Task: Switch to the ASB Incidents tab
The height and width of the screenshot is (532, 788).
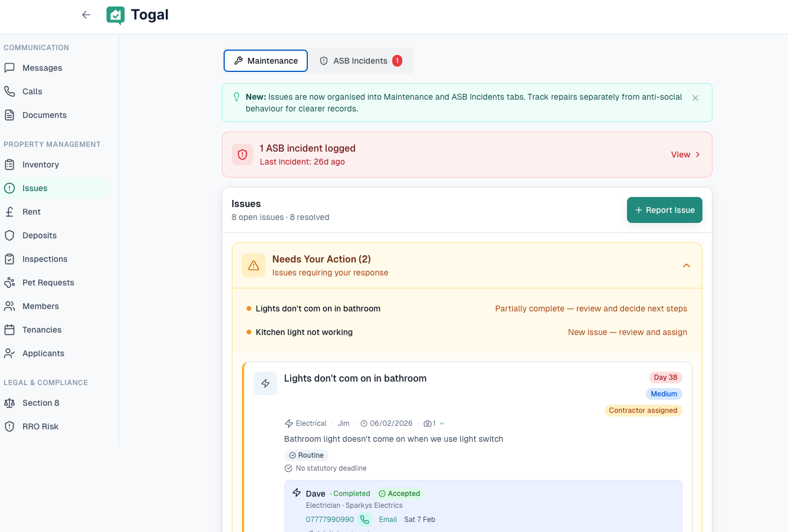Action: 361,61
